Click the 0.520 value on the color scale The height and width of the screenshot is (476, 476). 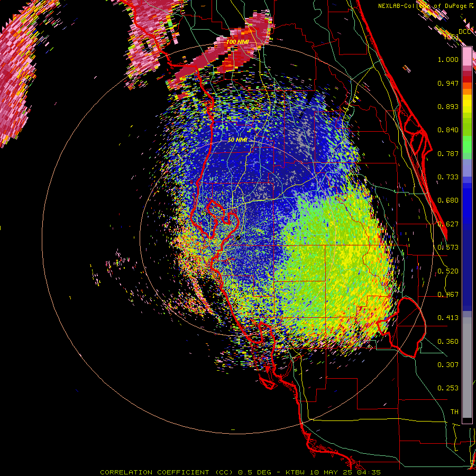pyautogui.click(x=448, y=271)
